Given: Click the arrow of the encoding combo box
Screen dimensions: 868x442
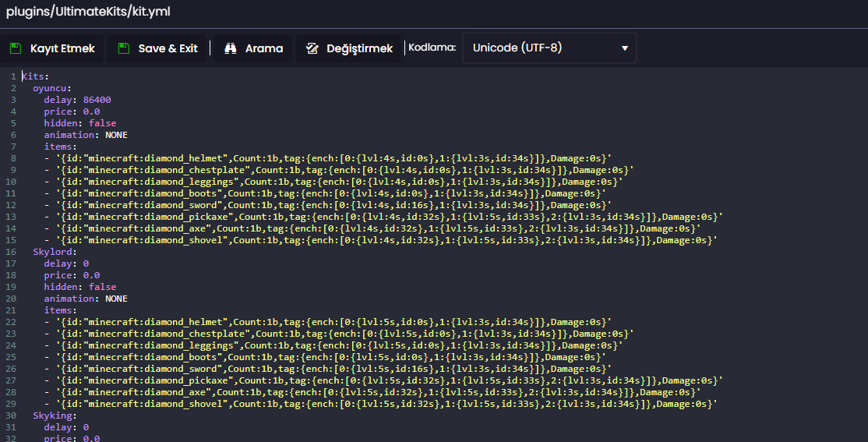Looking at the screenshot, I should [x=624, y=48].
